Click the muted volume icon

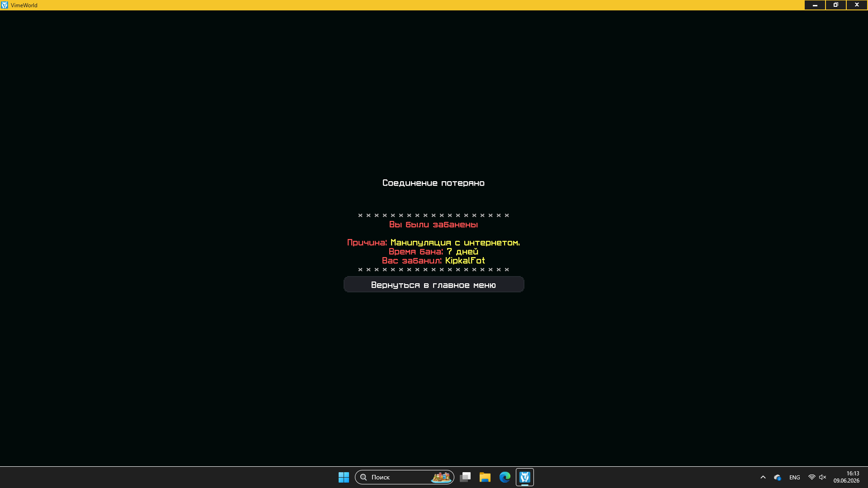tap(823, 477)
